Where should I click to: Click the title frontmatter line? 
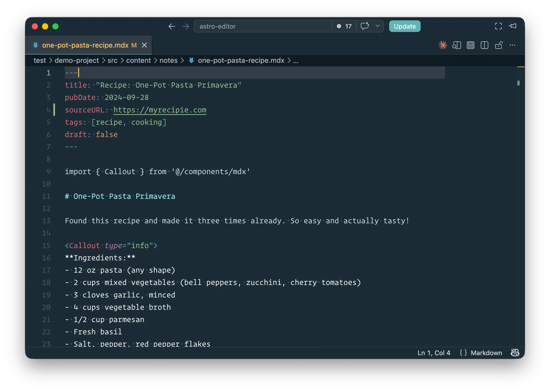tap(153, 85)
